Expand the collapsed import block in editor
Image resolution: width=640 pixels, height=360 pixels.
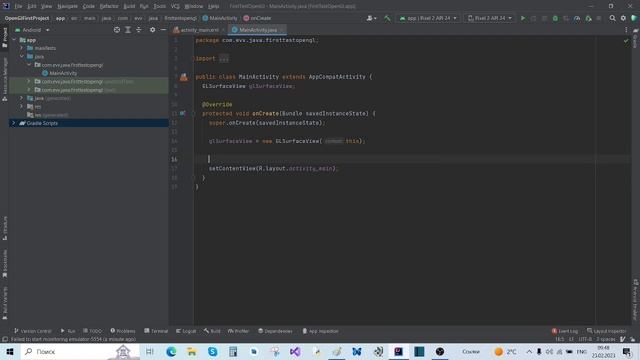click(x=224, y=59)
